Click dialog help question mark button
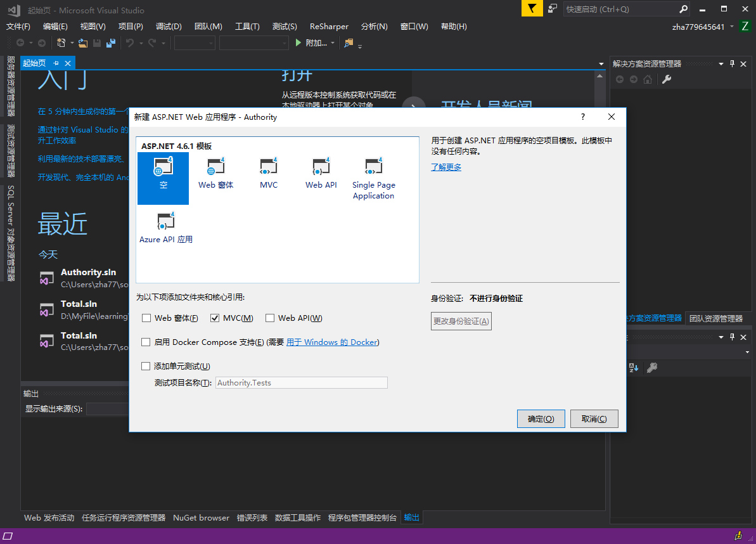The height and width of the screenshot is (544, 756). [x=583, y=117]
